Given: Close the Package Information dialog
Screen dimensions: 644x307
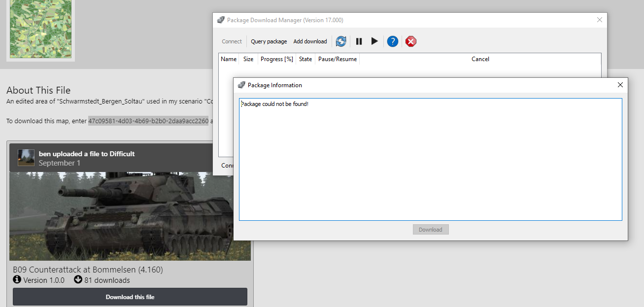Looking at the screenshot, I should coord(620,85).
